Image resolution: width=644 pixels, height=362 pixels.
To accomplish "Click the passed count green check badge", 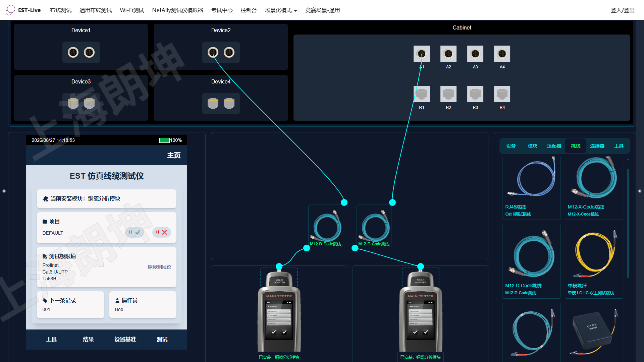I will click(135, 232).
